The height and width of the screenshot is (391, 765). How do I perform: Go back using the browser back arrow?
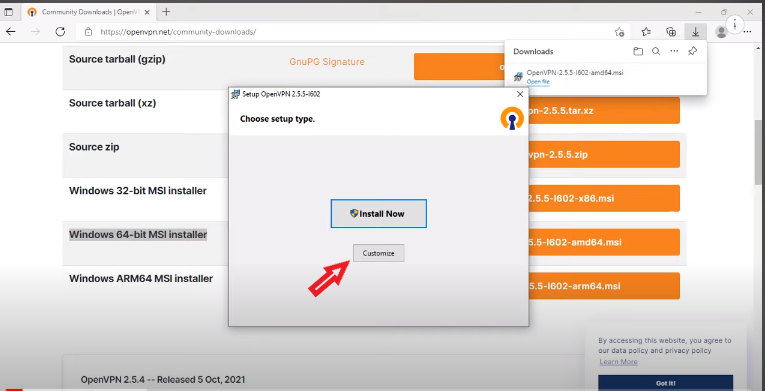pos(11,32)
